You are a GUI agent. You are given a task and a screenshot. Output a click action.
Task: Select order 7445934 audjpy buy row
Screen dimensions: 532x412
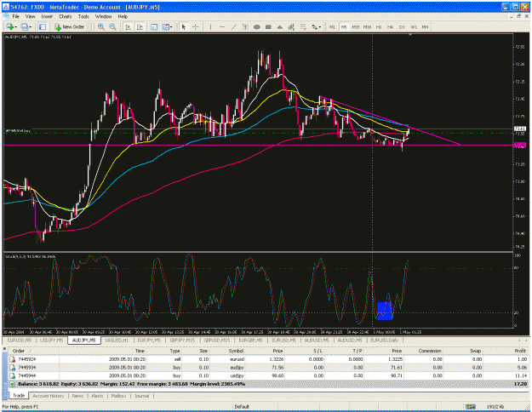pyautogui.click(x=268, y=368)
